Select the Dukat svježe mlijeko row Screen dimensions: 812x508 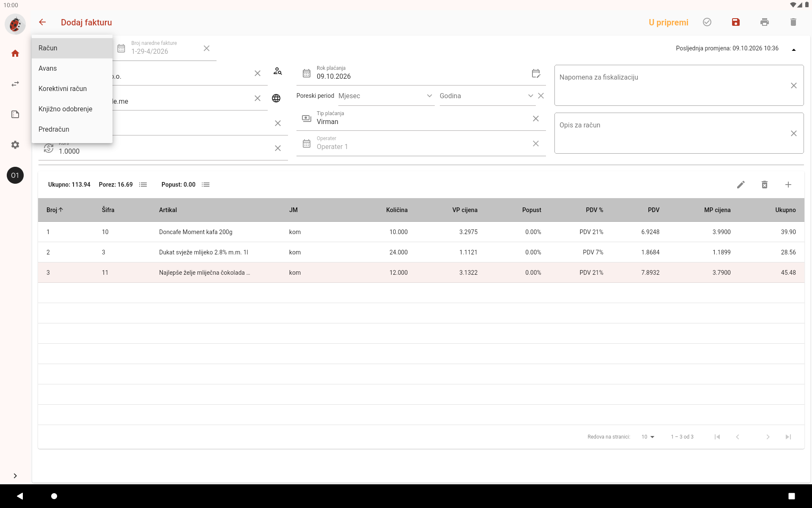421,252
